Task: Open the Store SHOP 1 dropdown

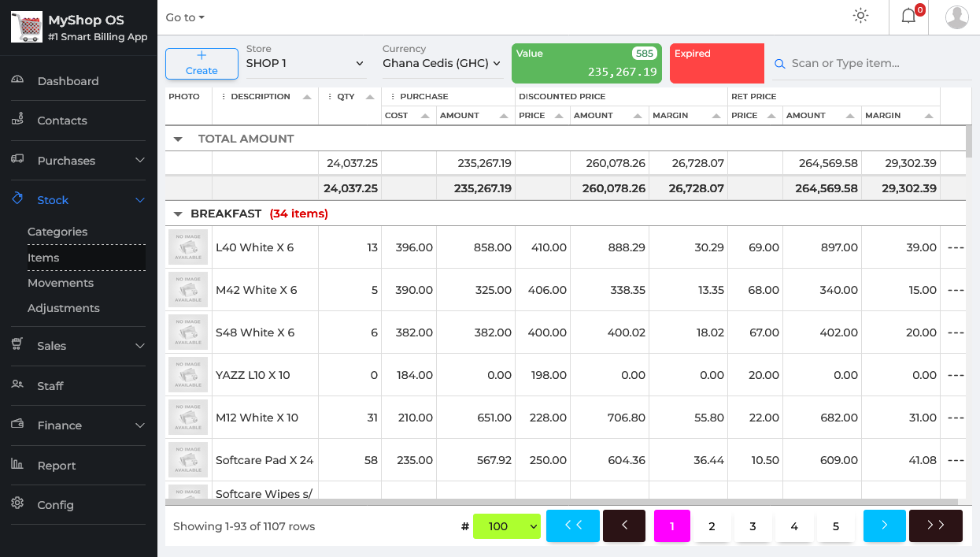Action: 305,63
